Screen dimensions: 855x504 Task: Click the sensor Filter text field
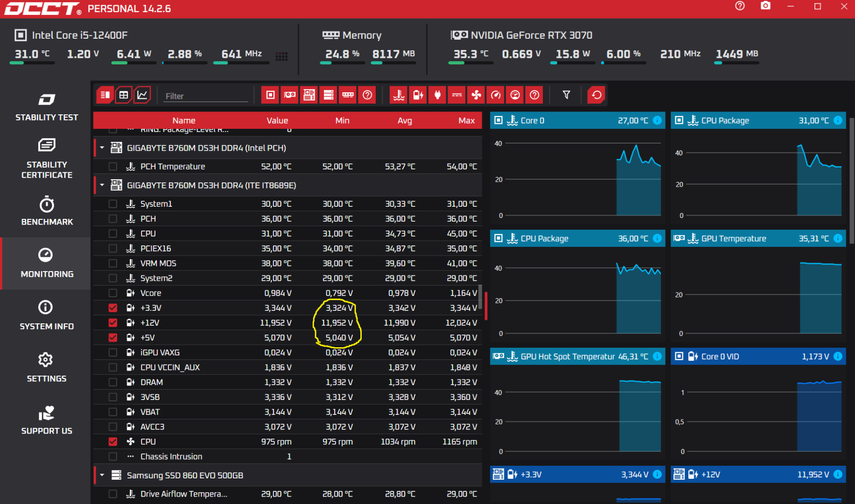(205, 96)
